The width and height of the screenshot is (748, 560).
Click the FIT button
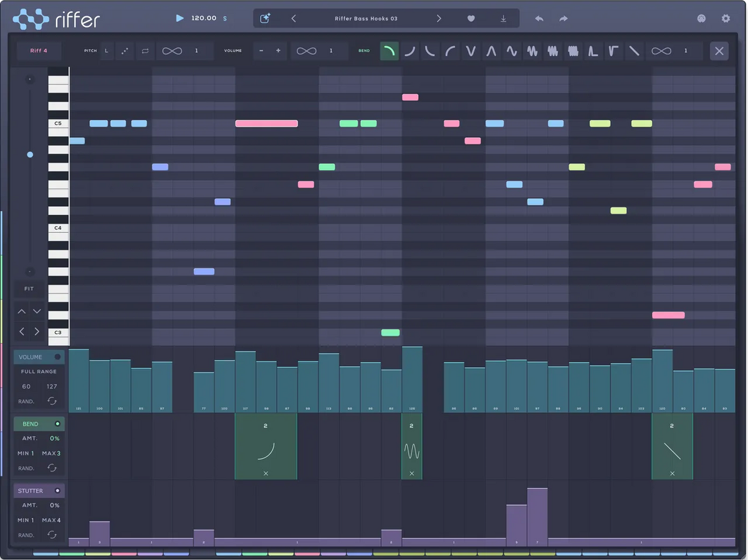click(29, 289)
